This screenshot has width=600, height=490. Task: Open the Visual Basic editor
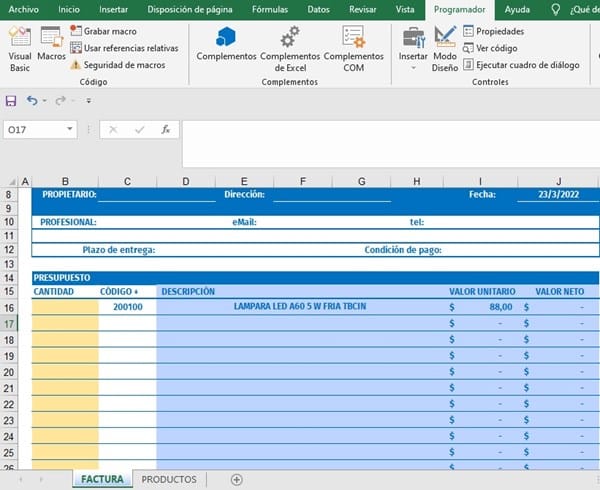[x=19, y=47]
